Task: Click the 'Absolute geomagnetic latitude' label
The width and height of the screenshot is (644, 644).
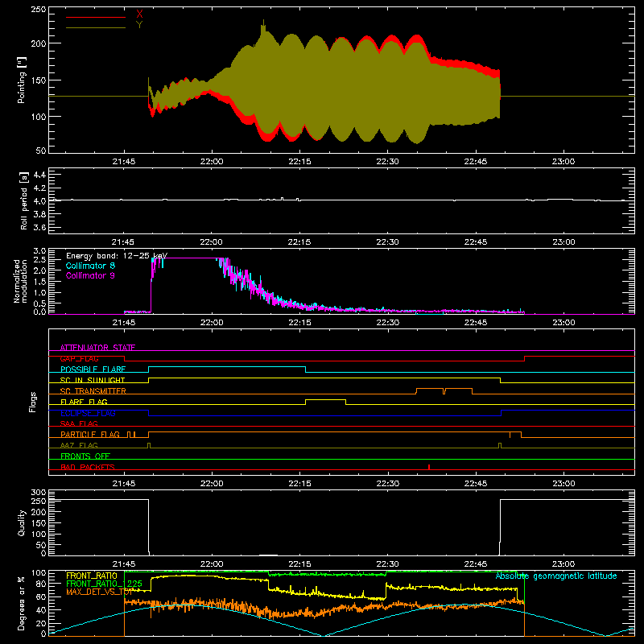Action: coord(556,576)
